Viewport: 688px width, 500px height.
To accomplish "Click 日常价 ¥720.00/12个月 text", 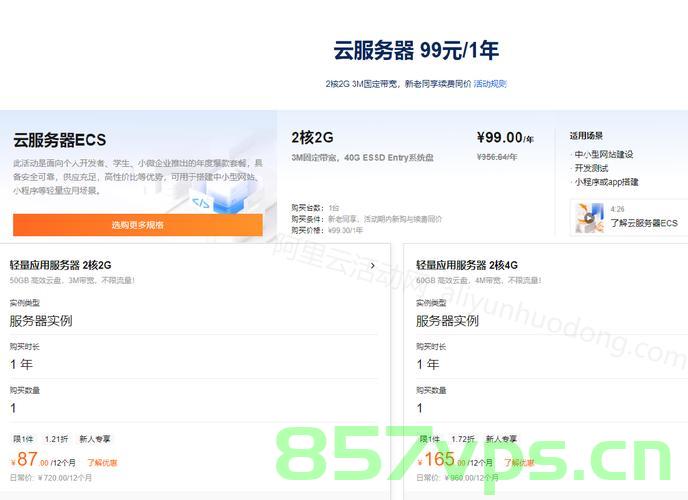I will click(x=51, y=478).
